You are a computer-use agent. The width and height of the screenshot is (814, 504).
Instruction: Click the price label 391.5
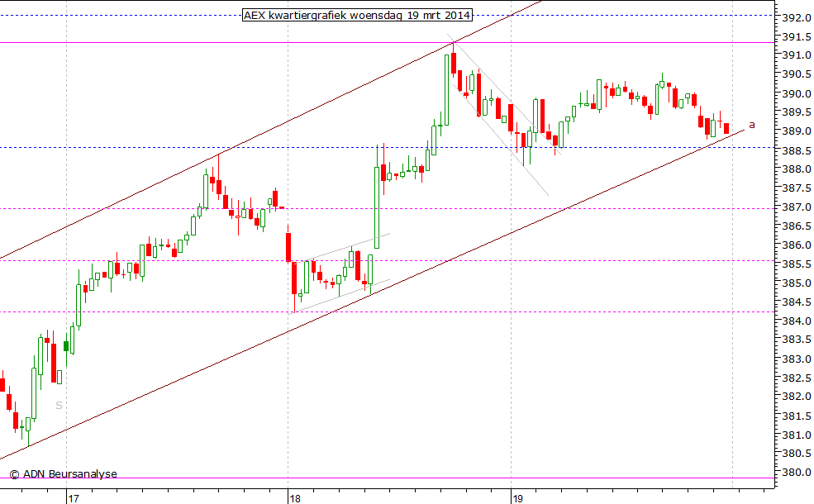tap(797, 37)
